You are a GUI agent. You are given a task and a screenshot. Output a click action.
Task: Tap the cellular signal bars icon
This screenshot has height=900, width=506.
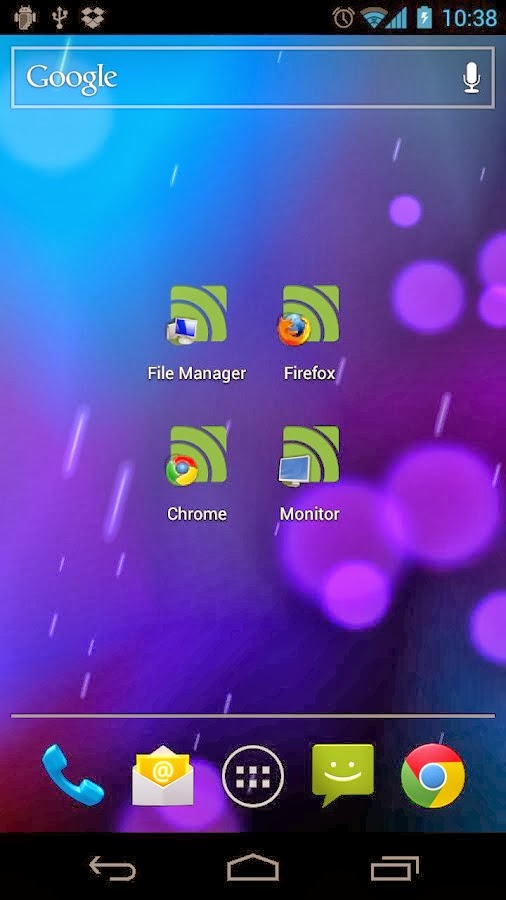(x=396, y=18)
